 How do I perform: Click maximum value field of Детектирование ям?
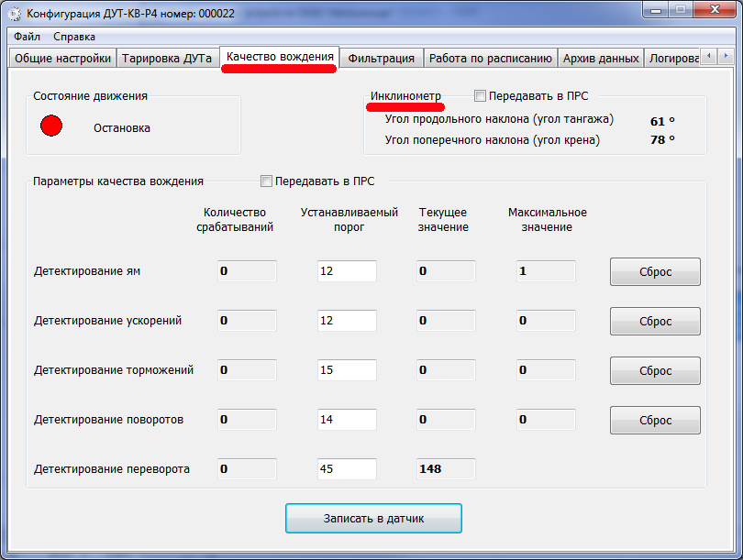[x=546, y=271]
